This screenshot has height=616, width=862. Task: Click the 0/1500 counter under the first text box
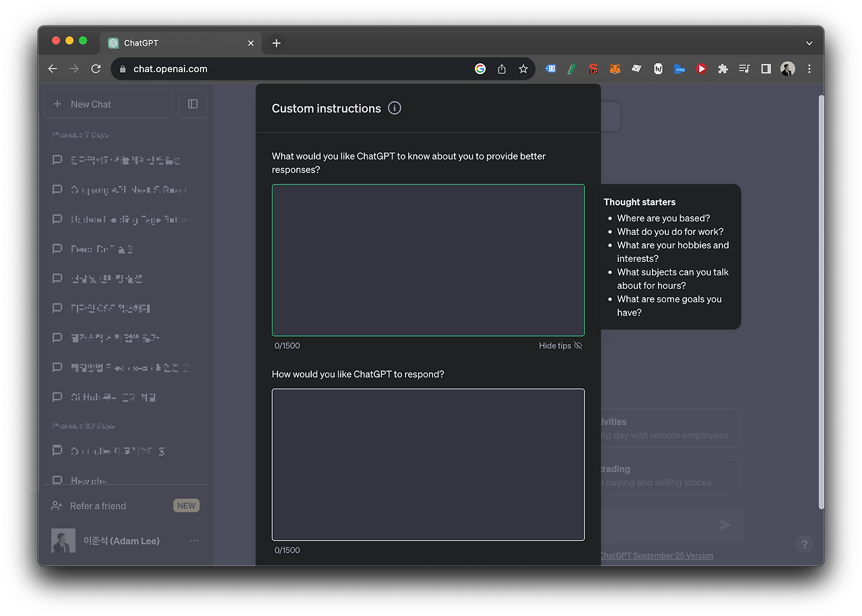(288, 345)
